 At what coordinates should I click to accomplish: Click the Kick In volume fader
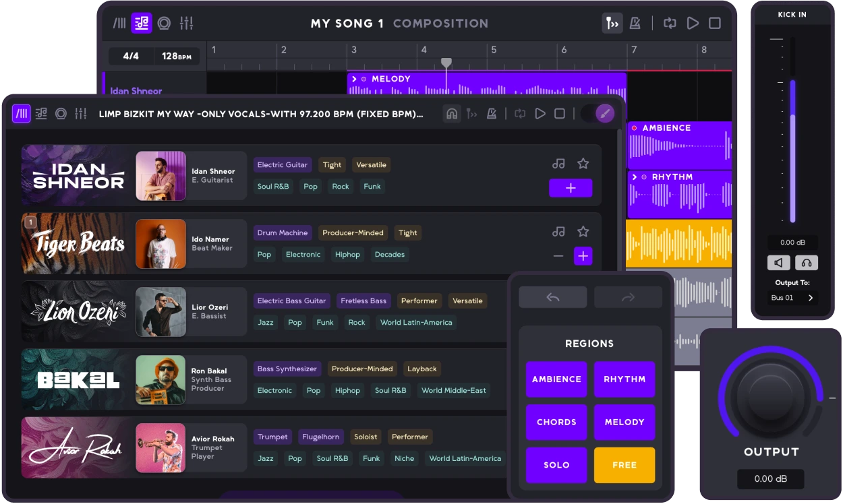(793, 151)
